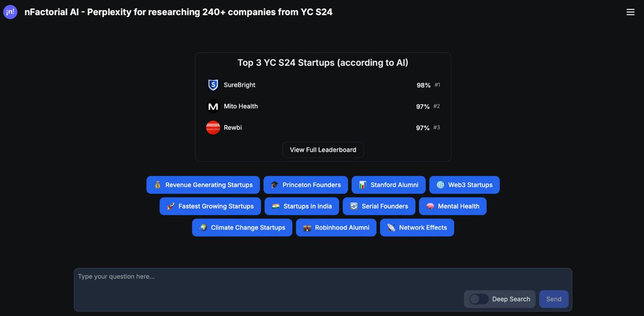The height and width of the screenshot is (316, 644).
Task: Toggle the Deep Search switch
Action: [x=478, y=299]
